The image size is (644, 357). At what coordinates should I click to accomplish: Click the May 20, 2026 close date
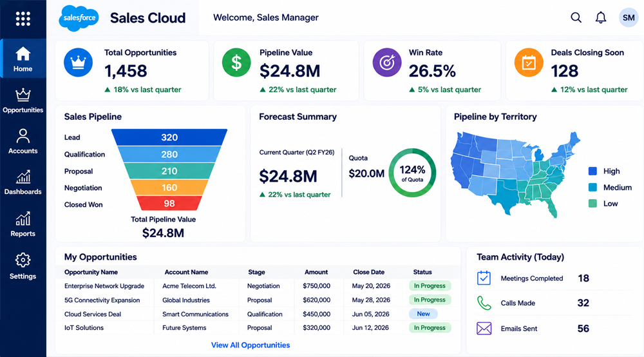(x=371, y=286)
